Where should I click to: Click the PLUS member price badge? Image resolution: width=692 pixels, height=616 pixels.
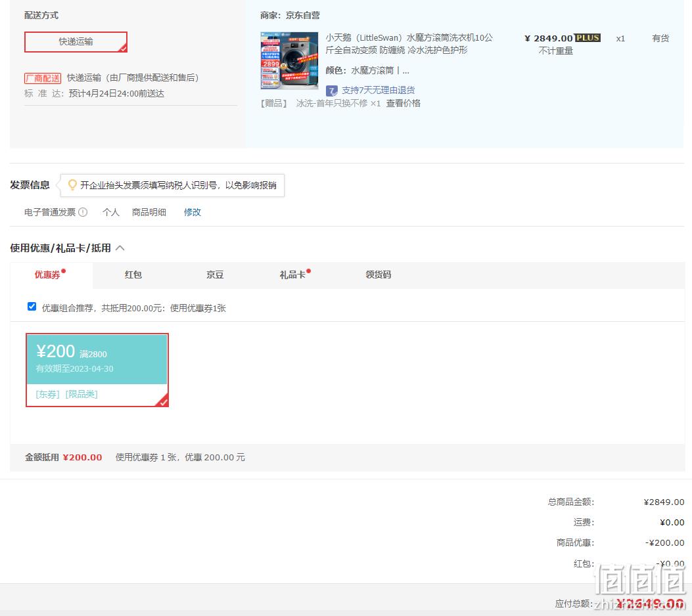588,38
